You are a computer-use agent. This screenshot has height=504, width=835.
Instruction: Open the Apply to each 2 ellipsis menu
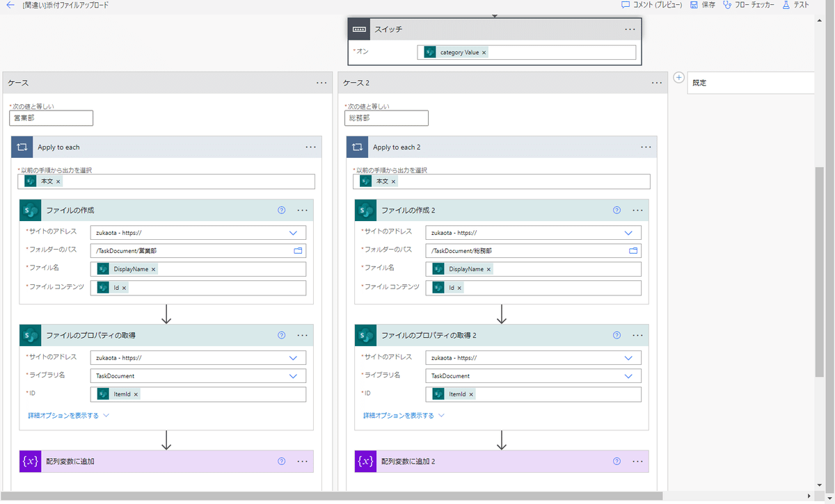pos(646,147)
